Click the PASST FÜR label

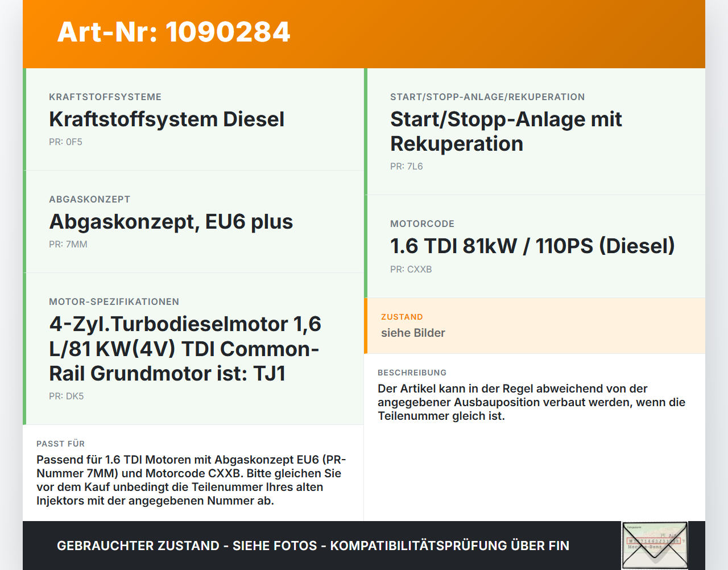[x=60, y=444]
